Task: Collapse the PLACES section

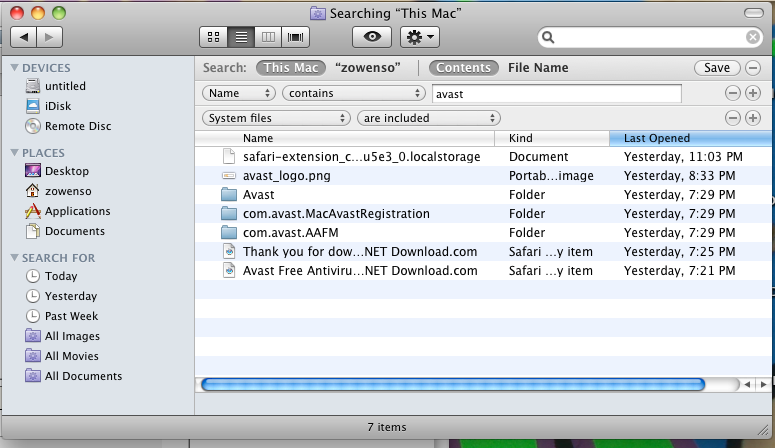Action: tap(14, 153)
